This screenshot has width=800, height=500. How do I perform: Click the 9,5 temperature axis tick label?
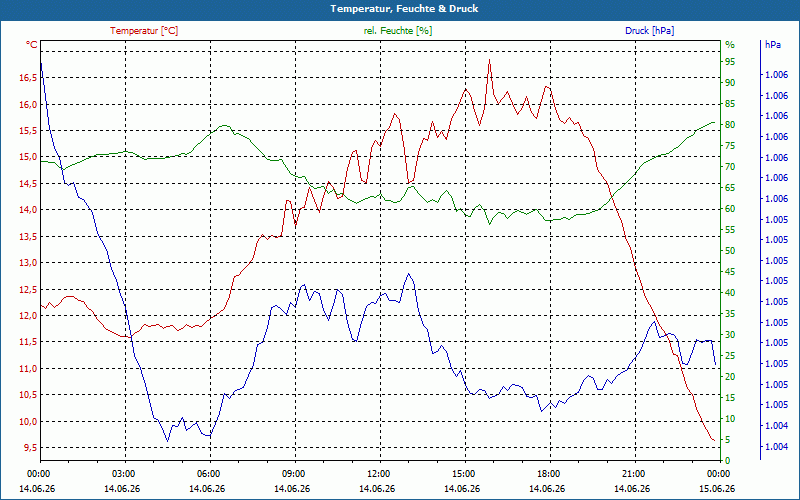(30, 447)
